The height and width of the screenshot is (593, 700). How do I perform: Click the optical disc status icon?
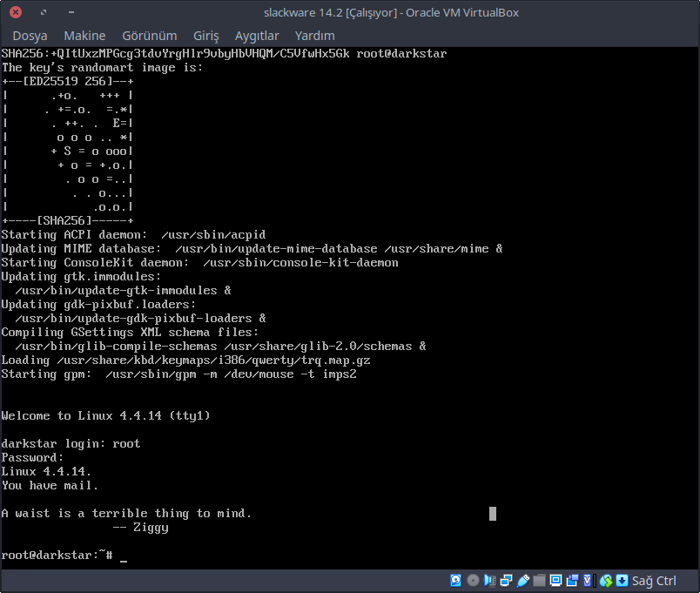474,581
